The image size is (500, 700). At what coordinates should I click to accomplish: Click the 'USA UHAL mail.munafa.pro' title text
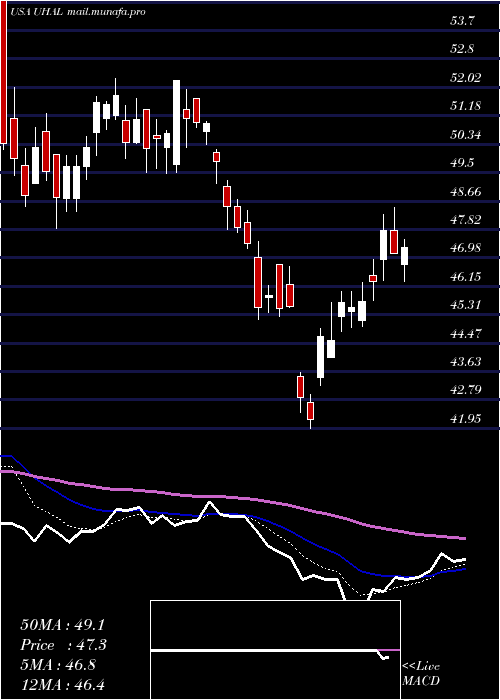(x=79, y=12)
